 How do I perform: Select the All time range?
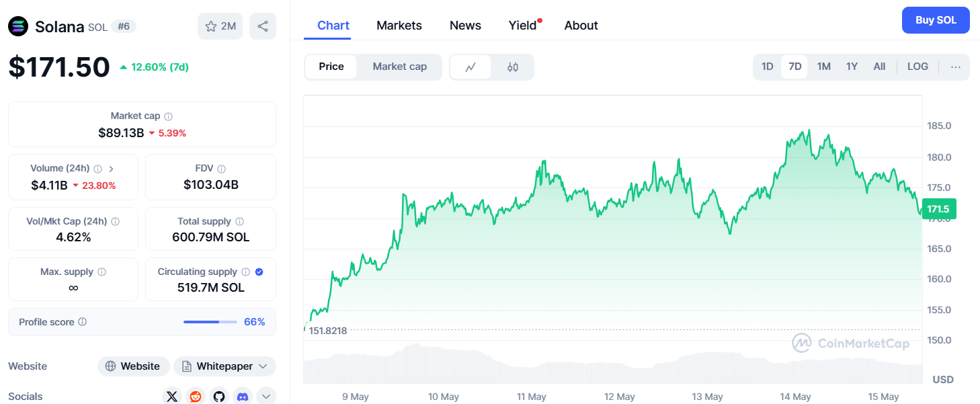coord(879,67)
